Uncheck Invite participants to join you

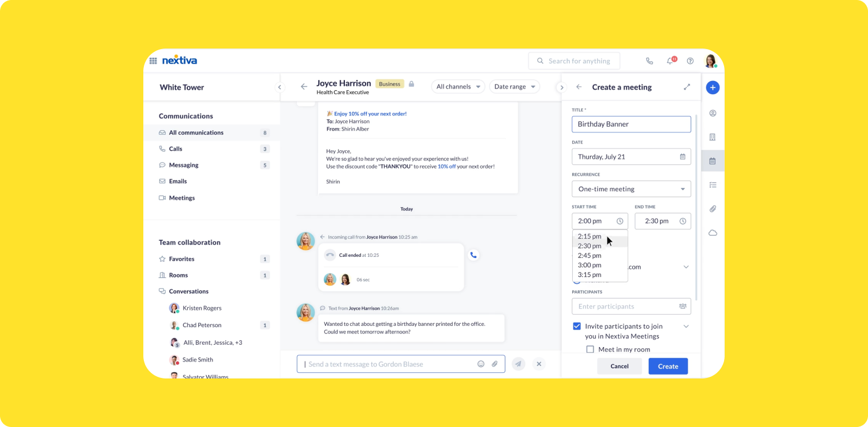click(576, 326)
